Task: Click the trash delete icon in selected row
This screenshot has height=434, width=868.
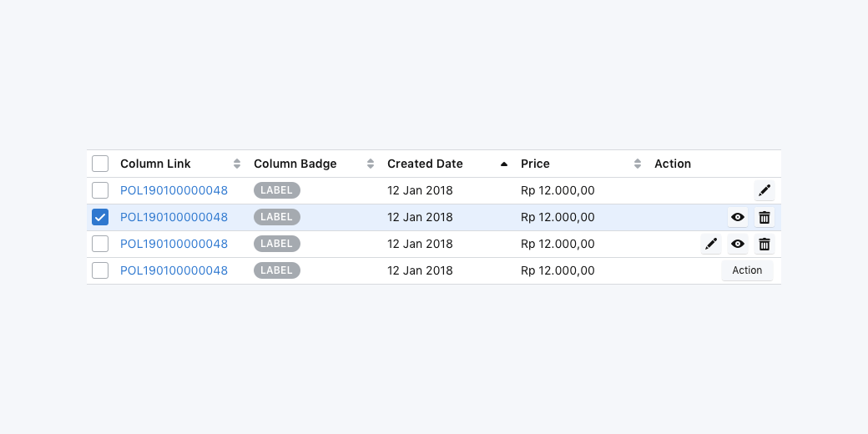Action: point(764,217)
